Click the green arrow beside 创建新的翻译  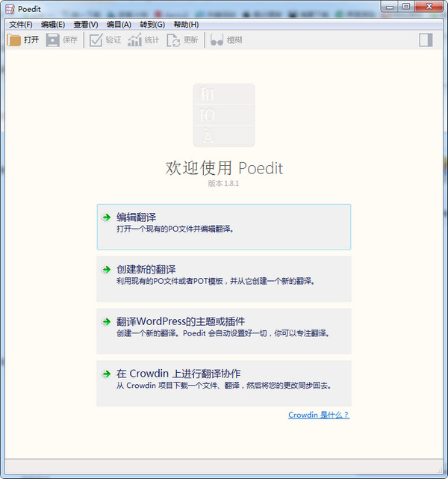pos(107,270)
